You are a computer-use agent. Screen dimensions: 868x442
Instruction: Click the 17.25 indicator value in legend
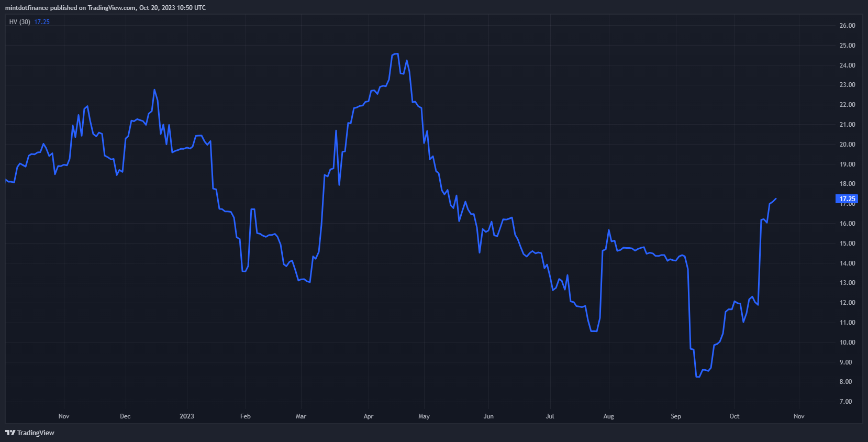(x=42, y=22)
